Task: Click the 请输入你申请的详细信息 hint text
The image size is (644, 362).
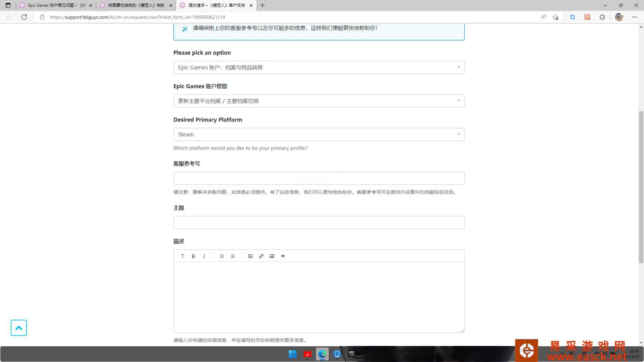Action: pos(240,340)
